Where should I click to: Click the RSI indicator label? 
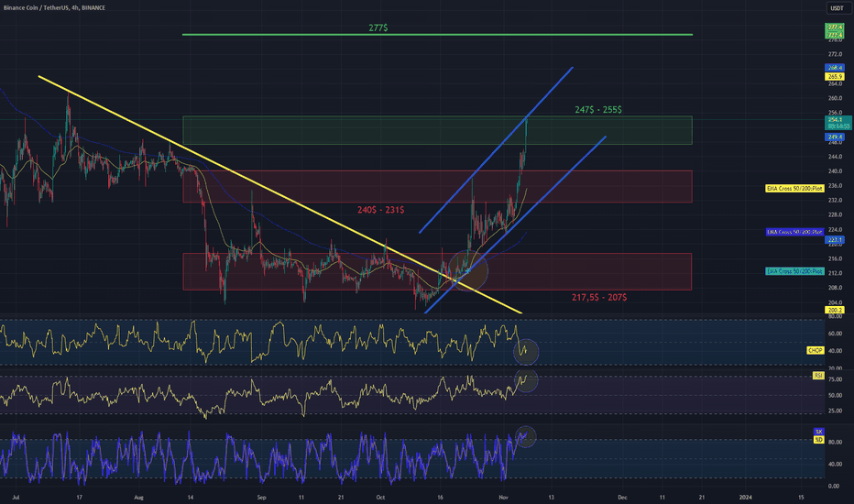(x=818, y=376)
